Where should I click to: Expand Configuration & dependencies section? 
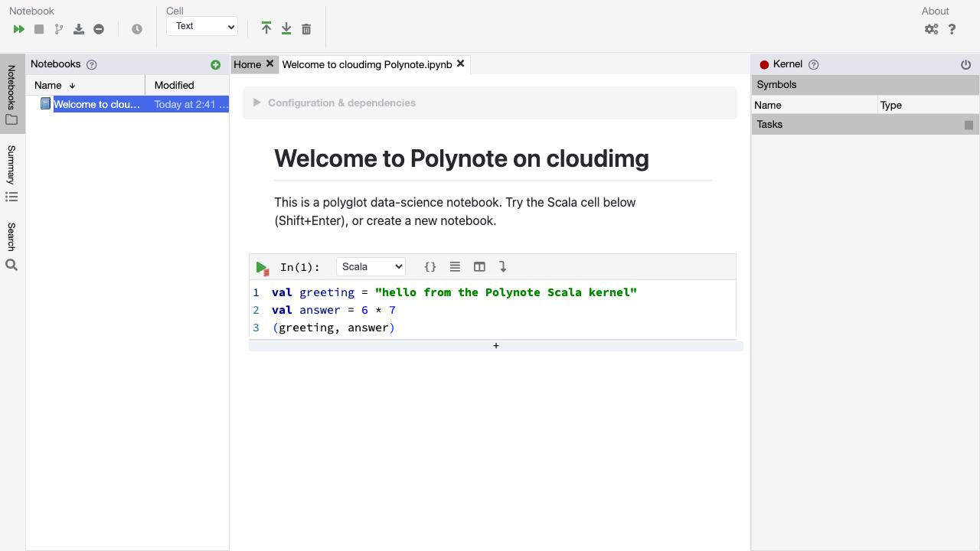pos(490,103)
